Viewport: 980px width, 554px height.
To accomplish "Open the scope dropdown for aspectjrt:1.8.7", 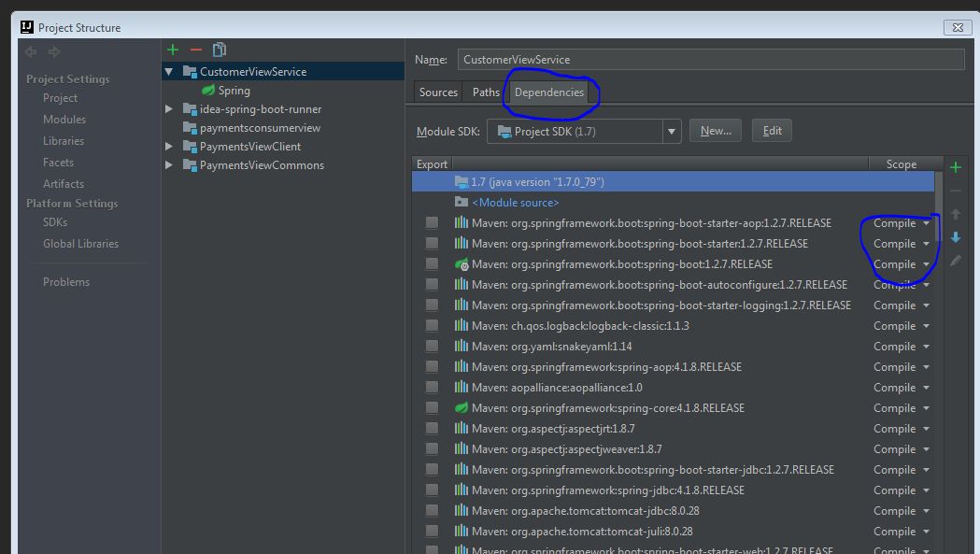I will coord(926,429).
